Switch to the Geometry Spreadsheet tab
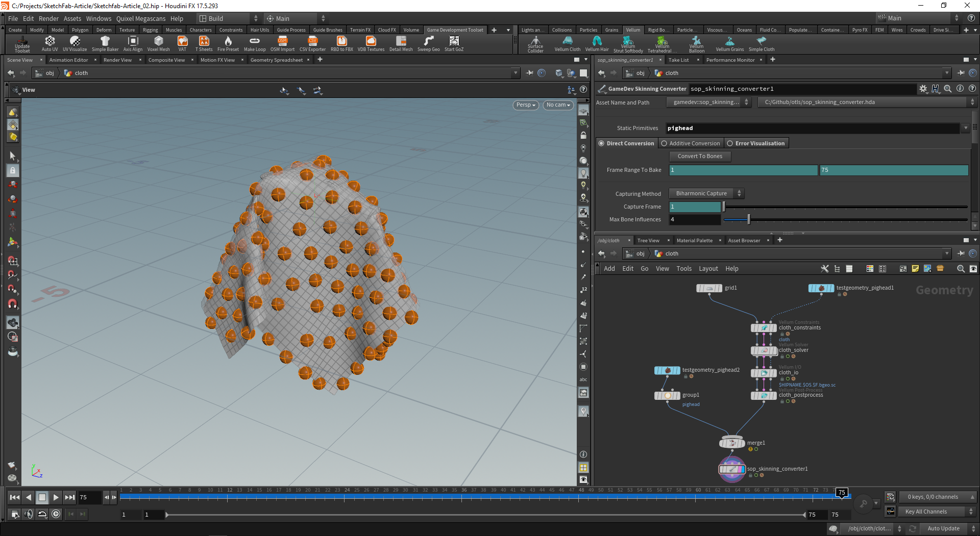Image resolution: width=980 pixels, height=536 pixels. pos(276,60)
